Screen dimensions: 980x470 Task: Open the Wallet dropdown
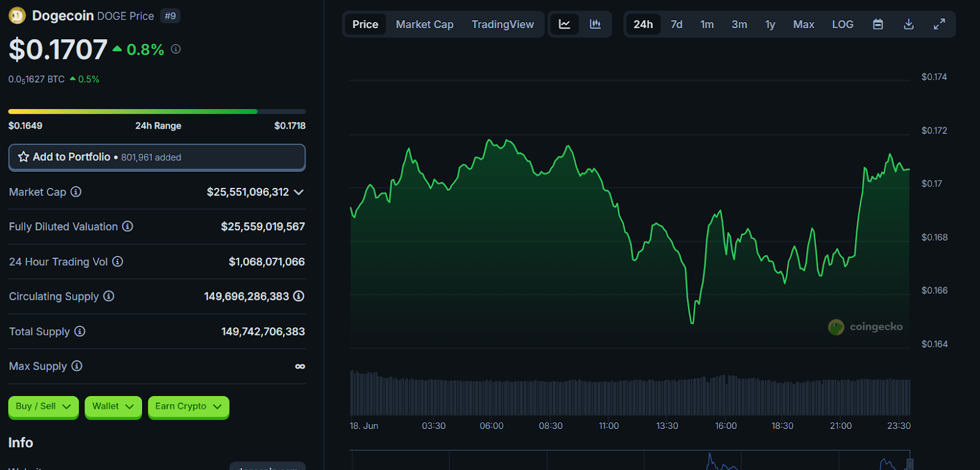[113, 406]
